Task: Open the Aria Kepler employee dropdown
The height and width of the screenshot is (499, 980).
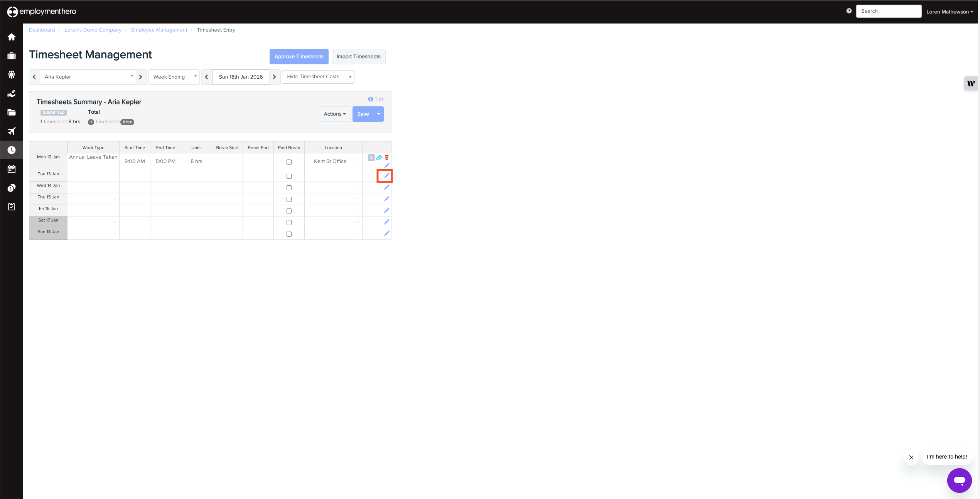Action: pos(88,77)
